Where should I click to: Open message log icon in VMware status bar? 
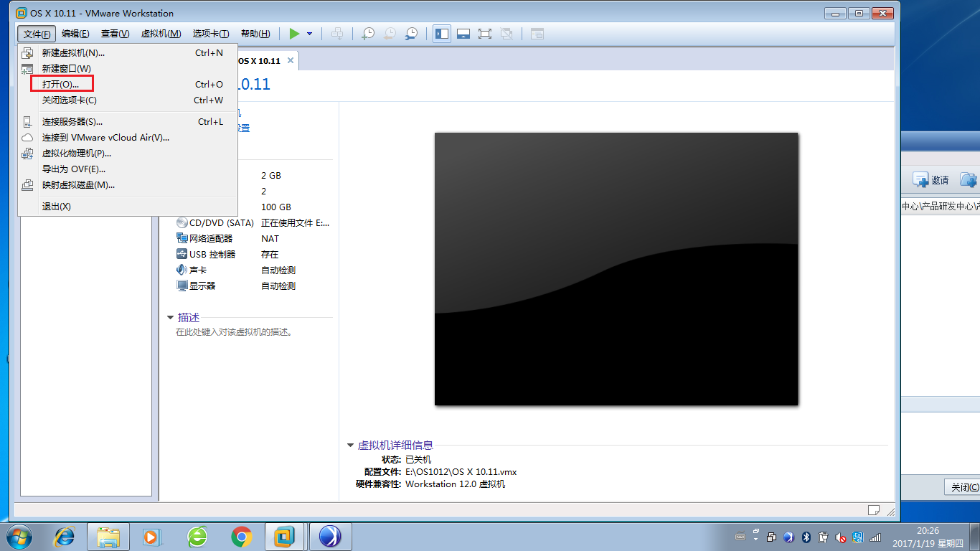(874, 510)
